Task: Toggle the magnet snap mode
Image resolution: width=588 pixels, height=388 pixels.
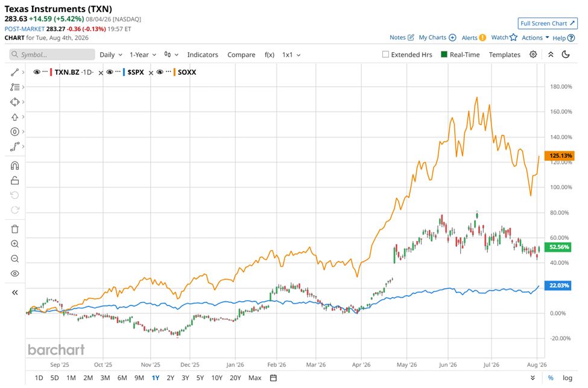Action: point(14,166)
